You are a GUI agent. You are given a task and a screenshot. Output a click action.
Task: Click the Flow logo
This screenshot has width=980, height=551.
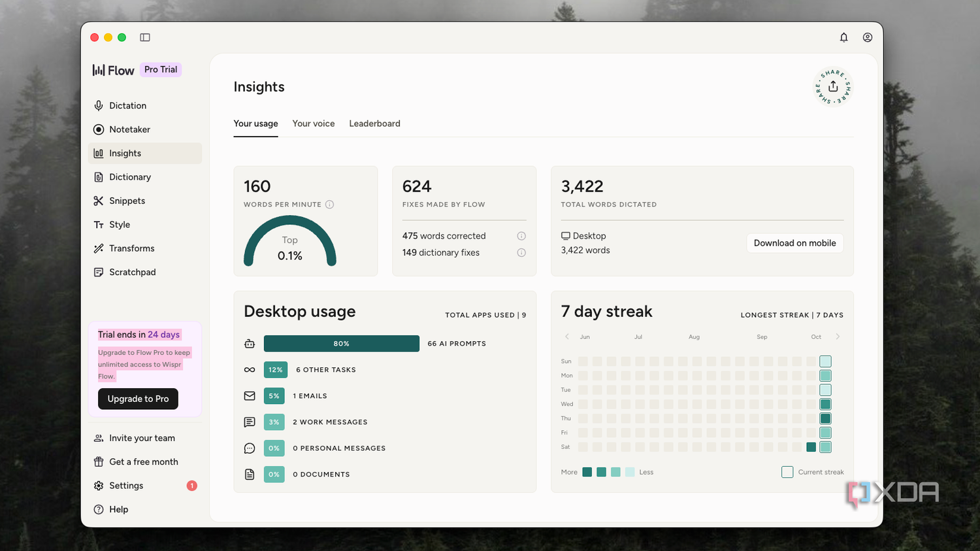pos(113,70)
